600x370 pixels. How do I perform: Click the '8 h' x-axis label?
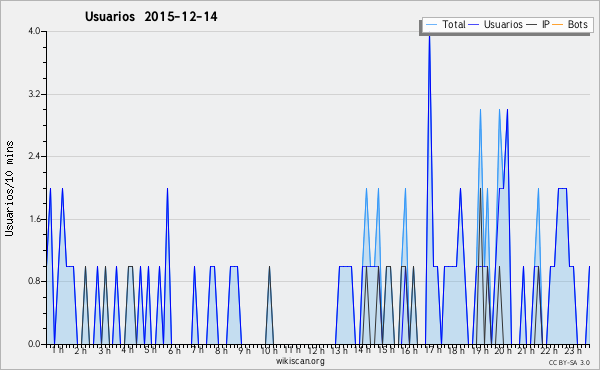click(x=221, y=351)
